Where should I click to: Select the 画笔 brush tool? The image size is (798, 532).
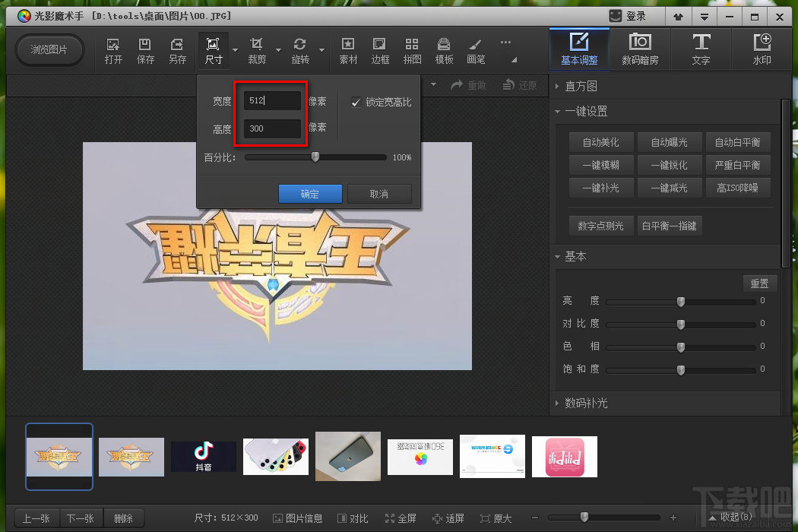476,50
